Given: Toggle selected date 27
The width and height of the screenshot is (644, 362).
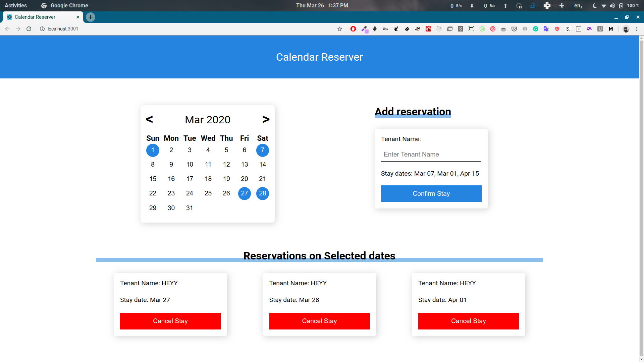Looking at the screenshot, I should tap(245, 193).
